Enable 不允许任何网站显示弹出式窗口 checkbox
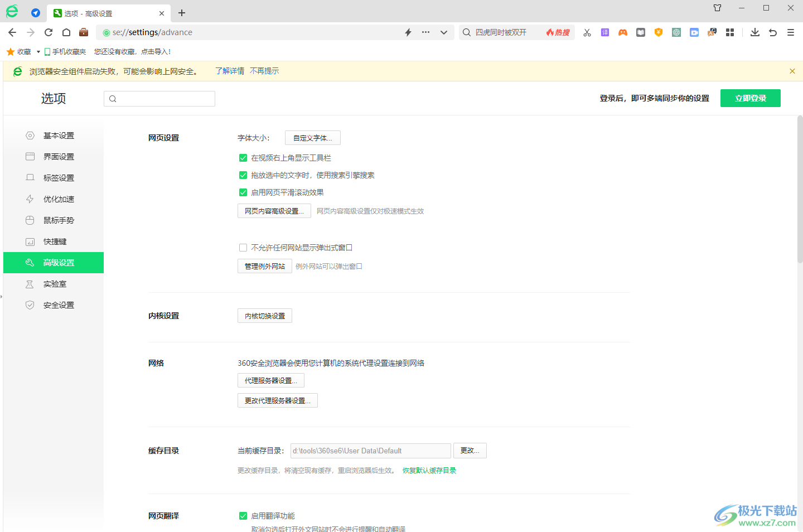This screenshot has height=532, width=803. (x=243, y=248)
